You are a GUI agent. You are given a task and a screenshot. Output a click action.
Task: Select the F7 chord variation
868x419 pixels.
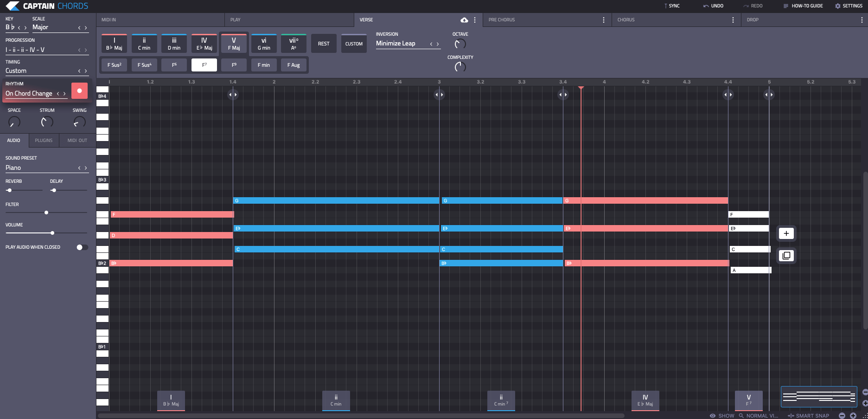coord(204,65)
